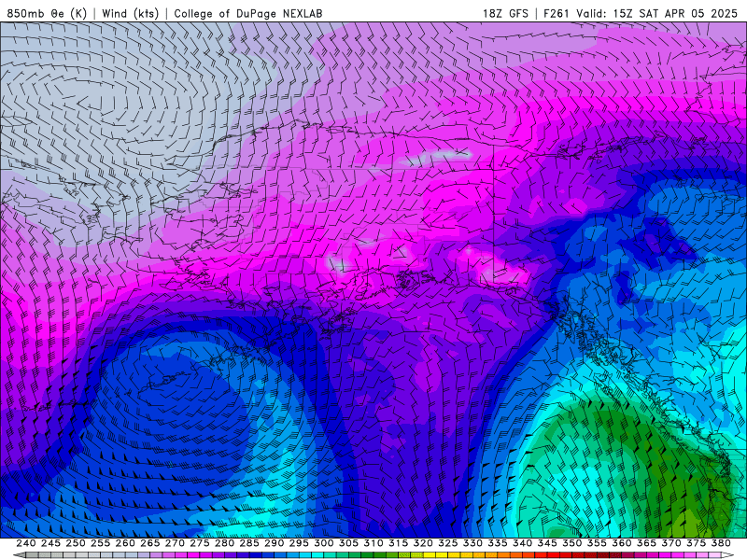Click the 350 value on the color scale
747x560 pixels.
(571, 543)
